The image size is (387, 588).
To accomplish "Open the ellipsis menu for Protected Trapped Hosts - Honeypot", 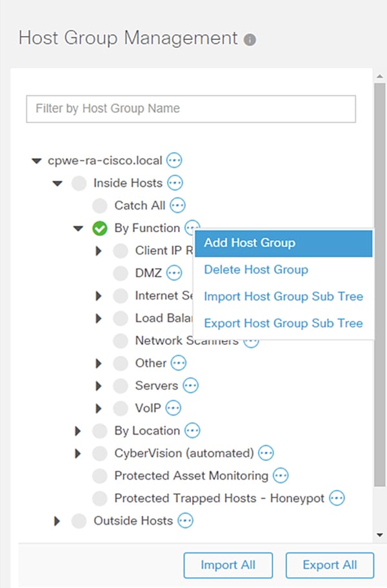I will click(337, 498).
